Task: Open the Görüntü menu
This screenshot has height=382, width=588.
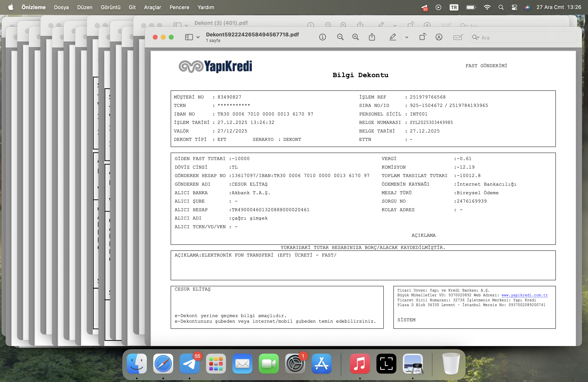Action: pyautogui.click(x=110, y=7)
